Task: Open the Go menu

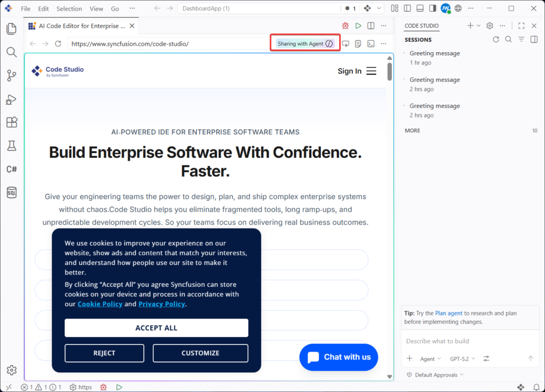Action: click(x=115, y=9)
